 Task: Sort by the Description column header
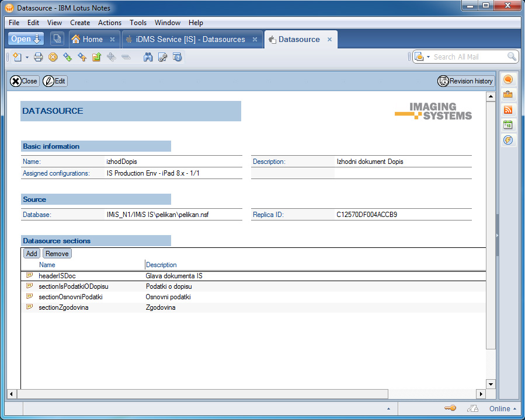161,265
